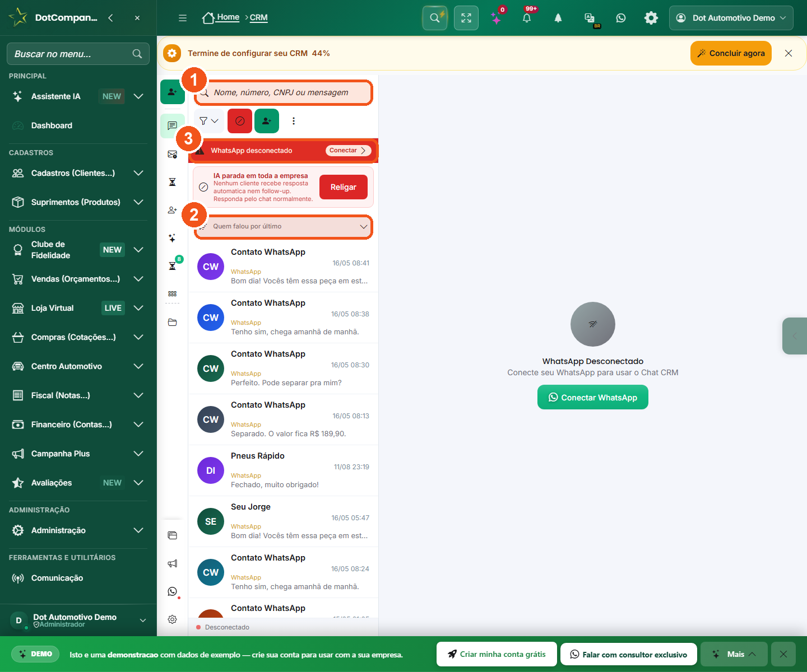Screen dimensions: 807x672
Task: Open the three-dot more options menu
Action: tap(294, 121)
